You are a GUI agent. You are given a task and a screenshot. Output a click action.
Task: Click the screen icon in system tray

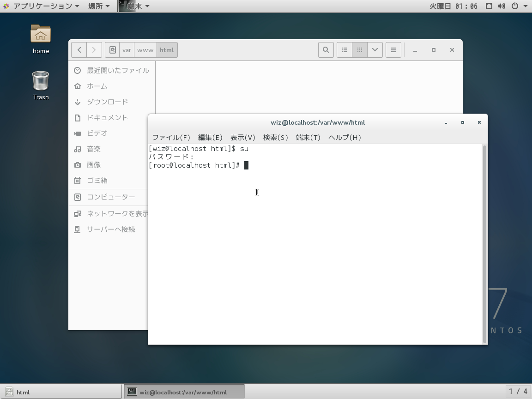point(489,6)
